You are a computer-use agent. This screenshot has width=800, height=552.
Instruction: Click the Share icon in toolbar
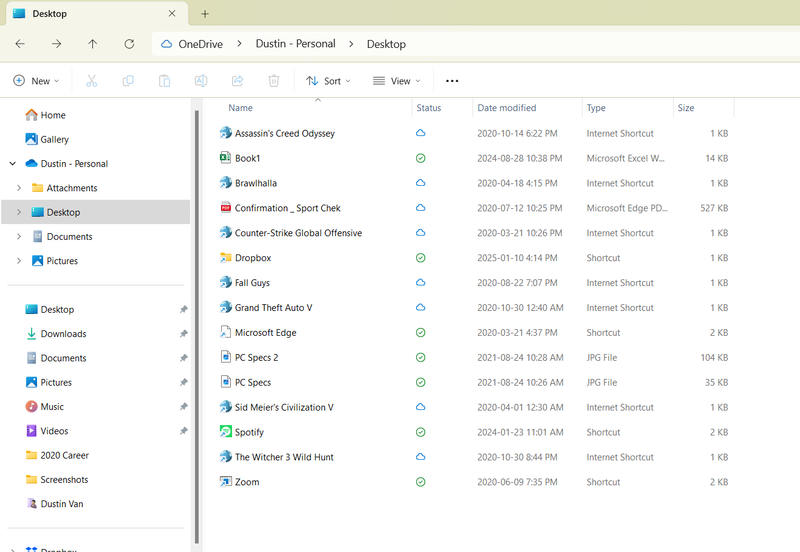coord(237,81)
